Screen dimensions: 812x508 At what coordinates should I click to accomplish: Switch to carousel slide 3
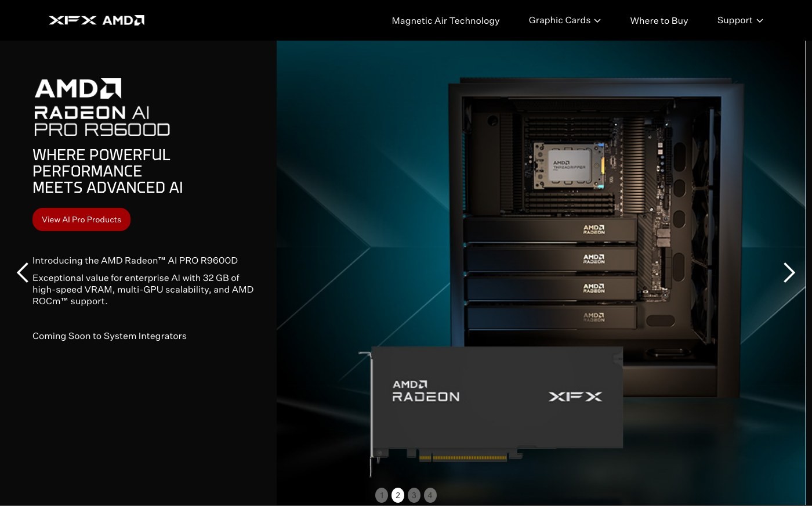coord(414,495)
